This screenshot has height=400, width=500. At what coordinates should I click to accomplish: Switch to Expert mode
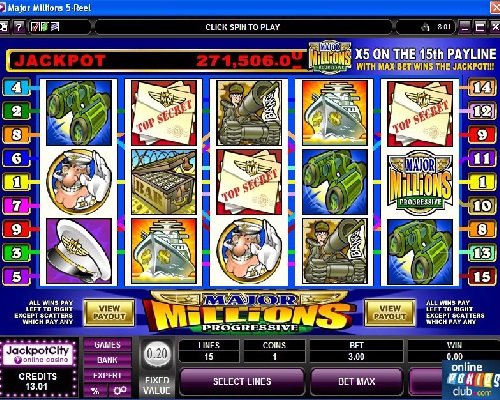pyautogui.click(x=107, y=375)
